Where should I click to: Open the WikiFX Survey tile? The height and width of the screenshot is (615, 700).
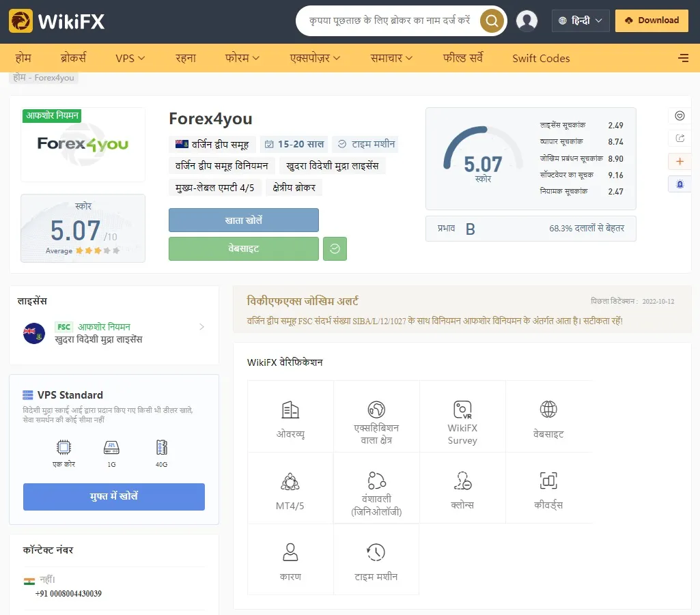[x=462, y=417]
